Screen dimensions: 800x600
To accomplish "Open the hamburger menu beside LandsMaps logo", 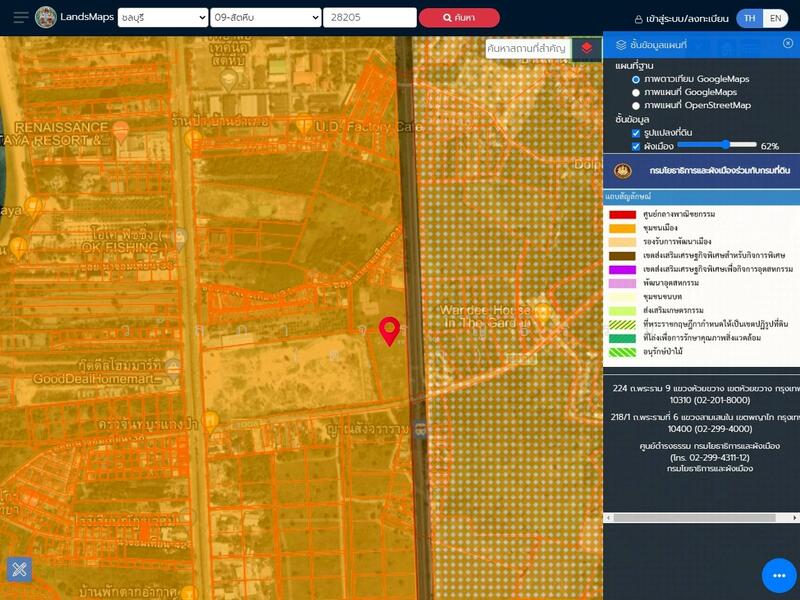I will tap(20, 17).
